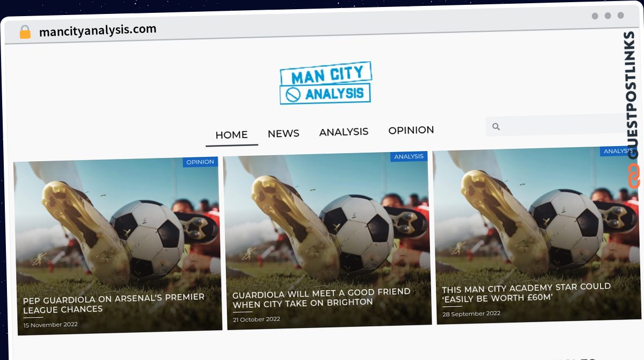Click the Man City Analysis logo
The height and width of the screenshot is (360, 644).
(x=326, y=83)
